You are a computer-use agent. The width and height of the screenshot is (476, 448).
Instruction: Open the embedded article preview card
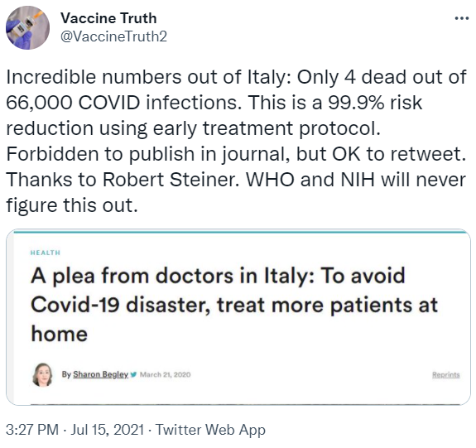[x=238, y=317]
